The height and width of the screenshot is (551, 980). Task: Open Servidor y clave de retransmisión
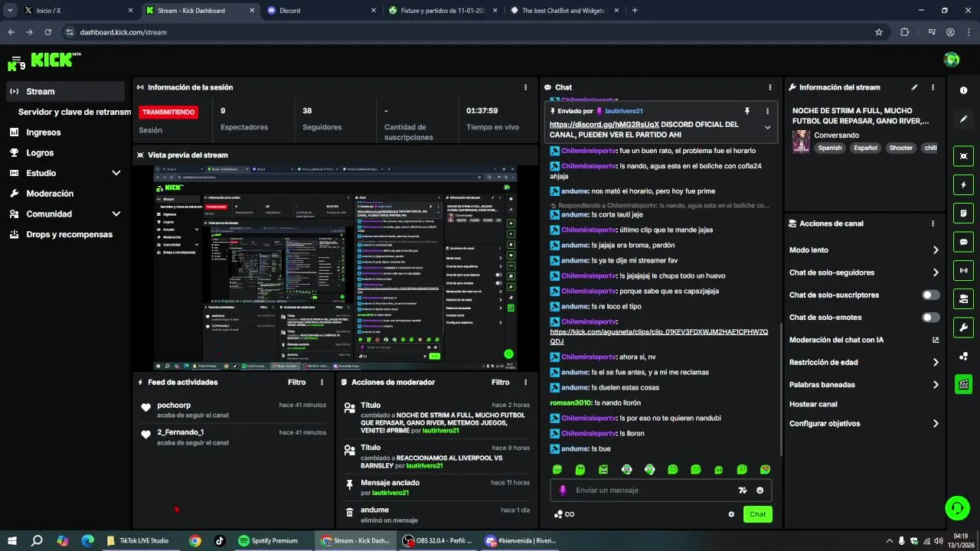click(74, 112)
